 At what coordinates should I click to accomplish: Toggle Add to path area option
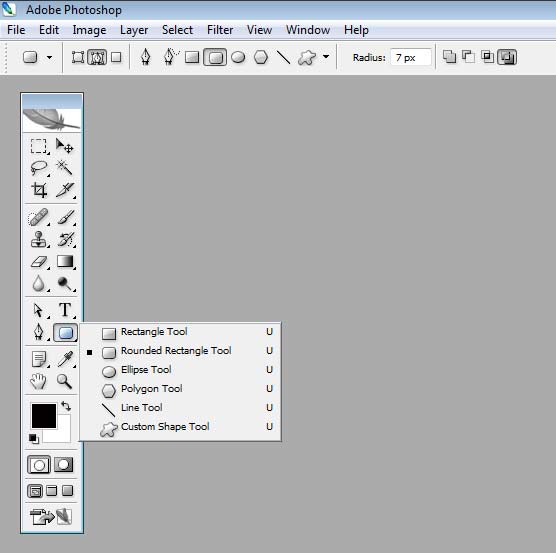point(450,57)
